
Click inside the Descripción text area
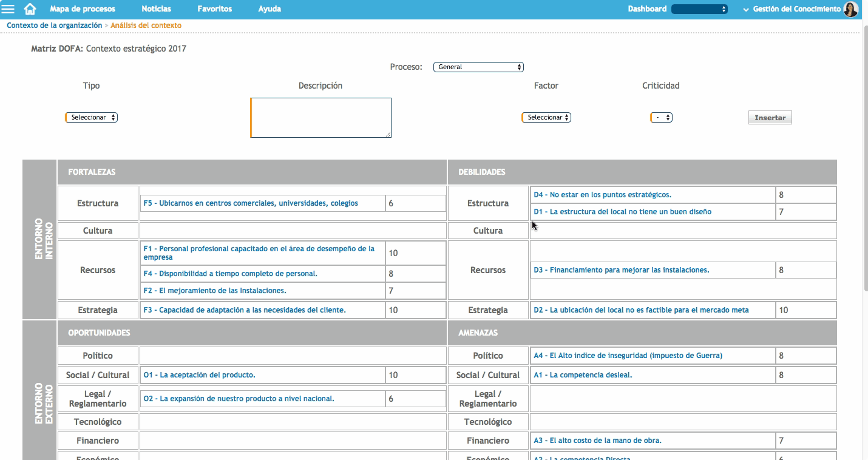(x=321, y=118)
